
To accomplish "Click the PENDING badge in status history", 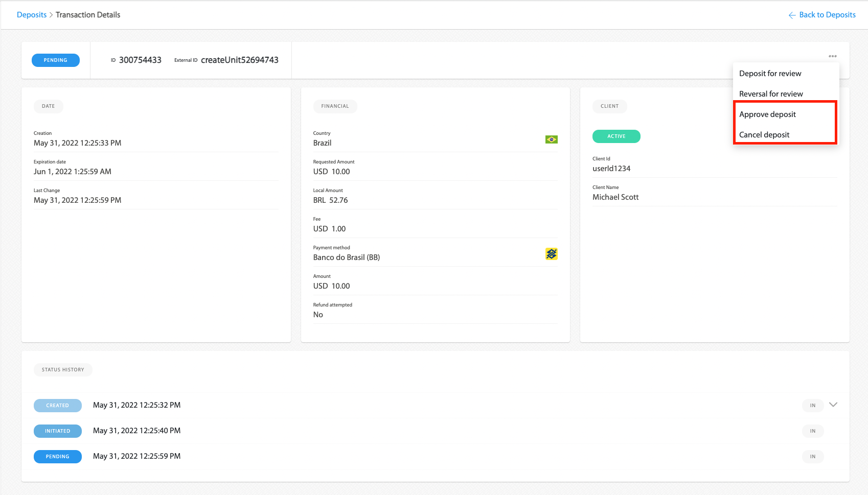I will (58, 457).
